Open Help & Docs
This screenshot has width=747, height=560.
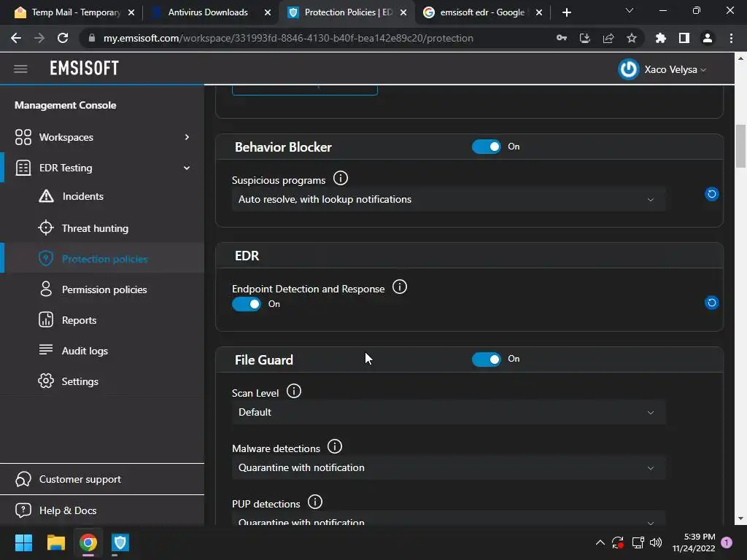pyautogui.click(x=68, y=510)
